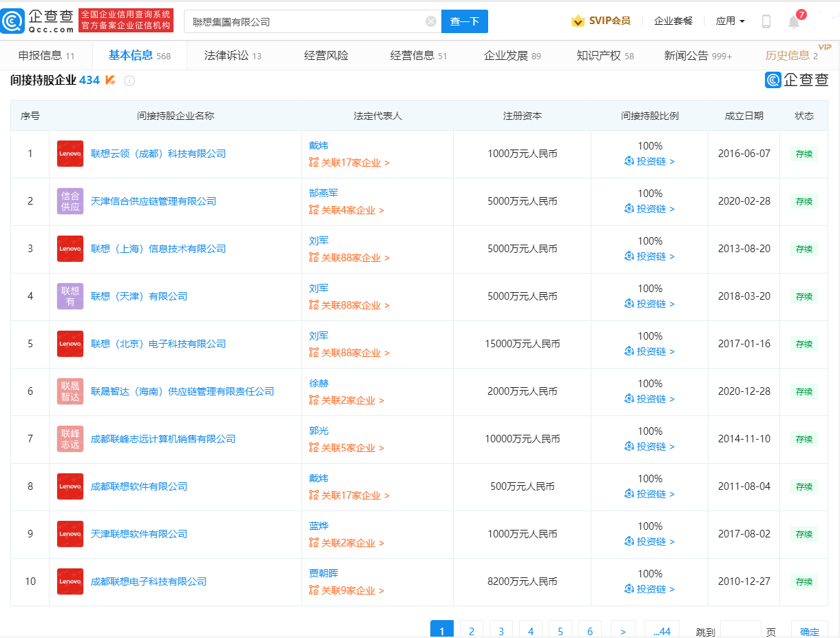Open the notification bell with 7 badge
This screenshot has width=840, height=638.
794,22
